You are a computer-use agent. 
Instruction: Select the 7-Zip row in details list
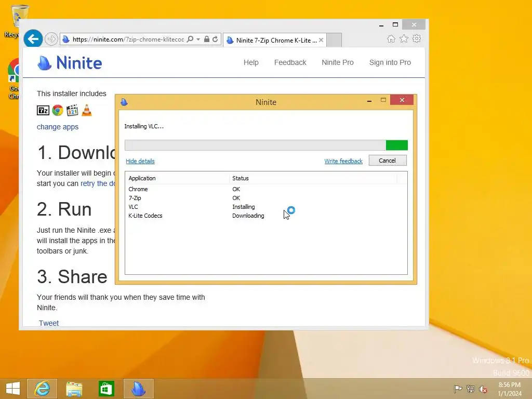[266, 198]
